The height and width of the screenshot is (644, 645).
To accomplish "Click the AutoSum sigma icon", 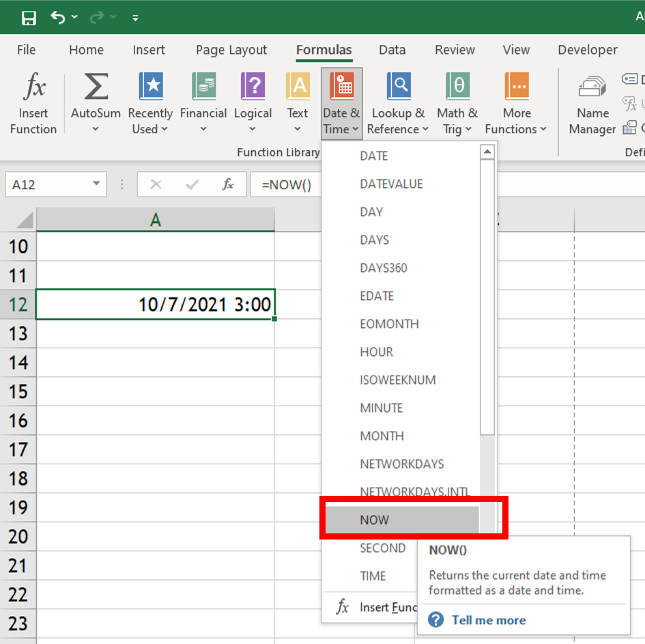I will 96,87.
